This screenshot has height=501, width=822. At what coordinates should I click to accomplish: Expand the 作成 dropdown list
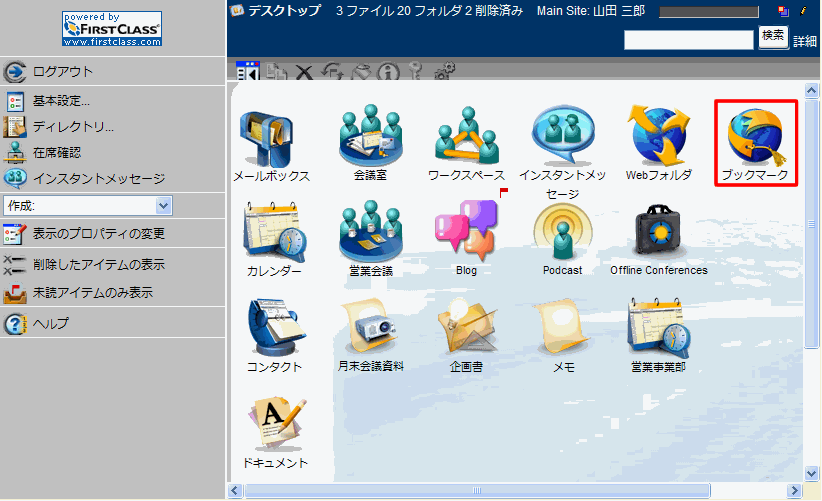tap(165, 205)
